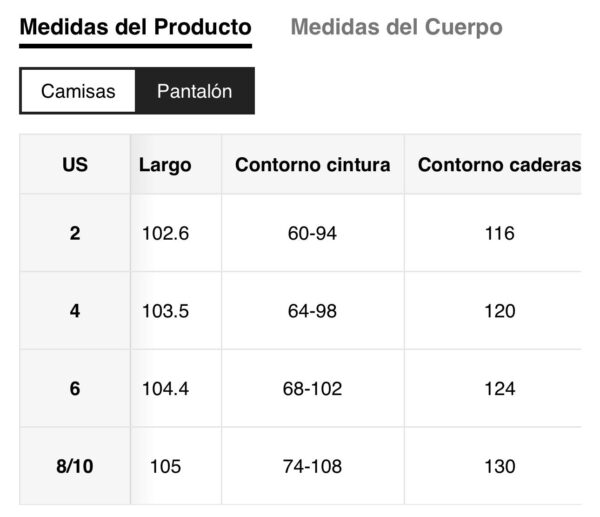Select the US size 6 row label
The height and width of the screenshot is (517, 600).
[x=75, y=388]
